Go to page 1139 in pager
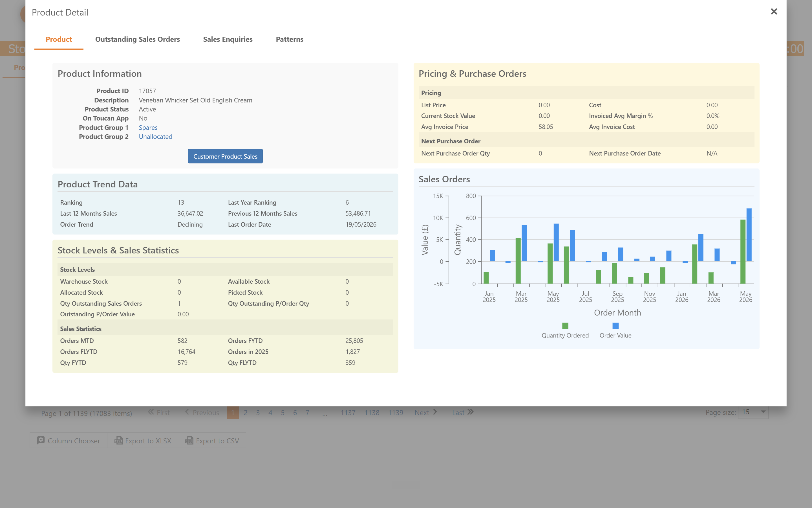 [x=396, y=413]
